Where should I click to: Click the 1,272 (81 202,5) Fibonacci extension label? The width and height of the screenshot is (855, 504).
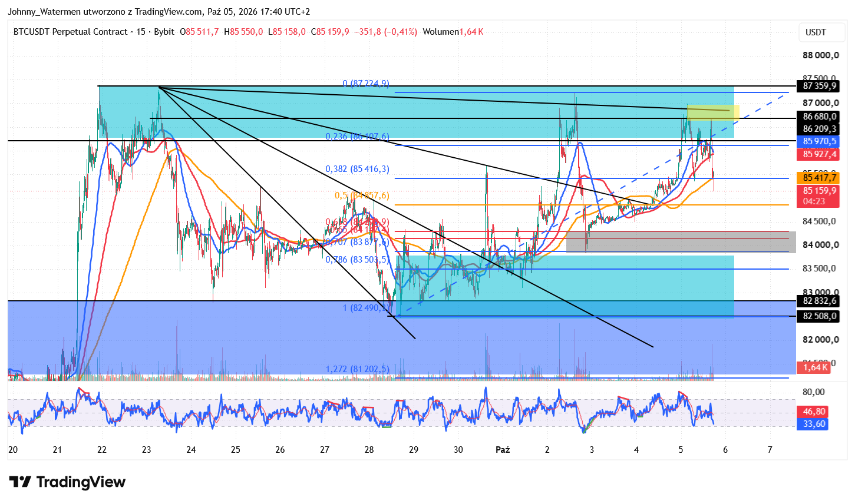(357, 369)
